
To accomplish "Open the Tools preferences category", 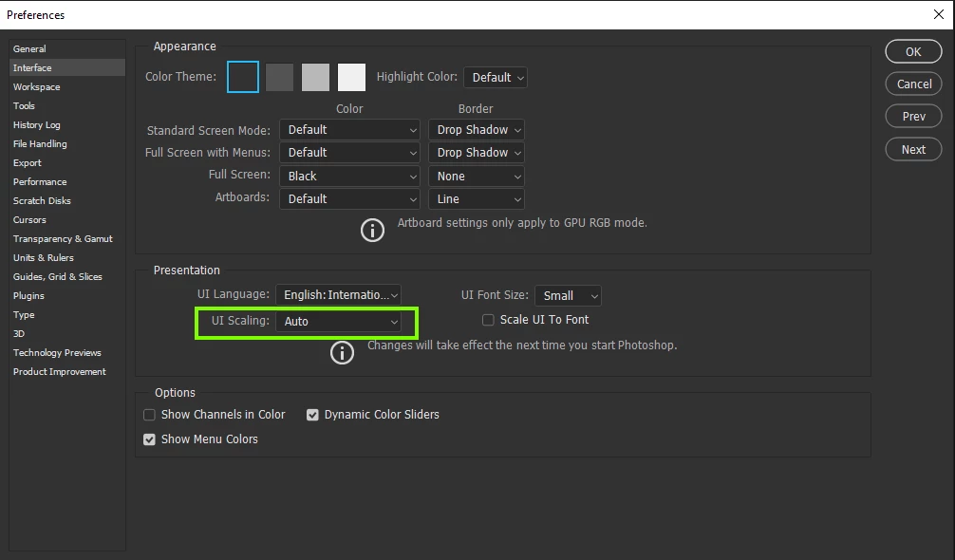I will pyautogui.click(x=67, y=106).
